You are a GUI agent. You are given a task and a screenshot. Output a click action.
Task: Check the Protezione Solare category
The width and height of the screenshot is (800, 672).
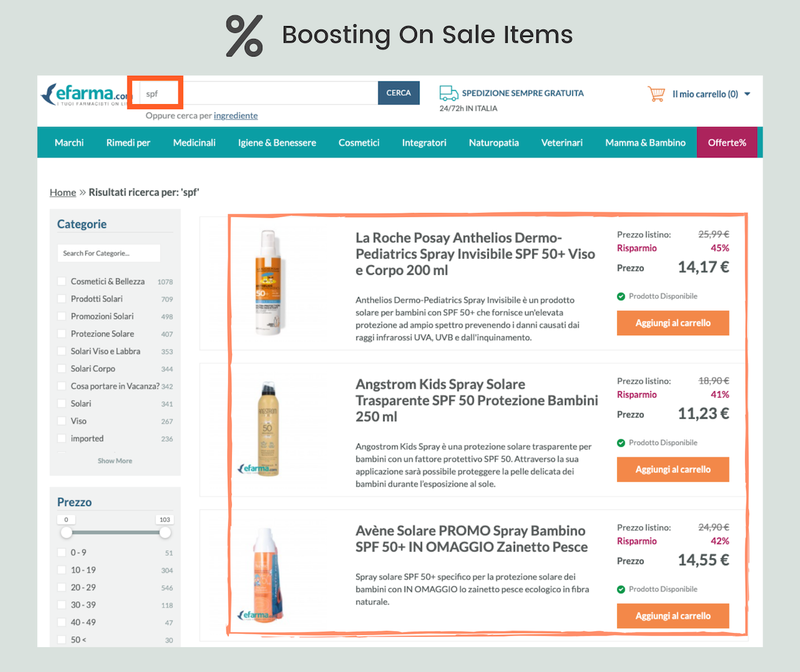[62, 334]
